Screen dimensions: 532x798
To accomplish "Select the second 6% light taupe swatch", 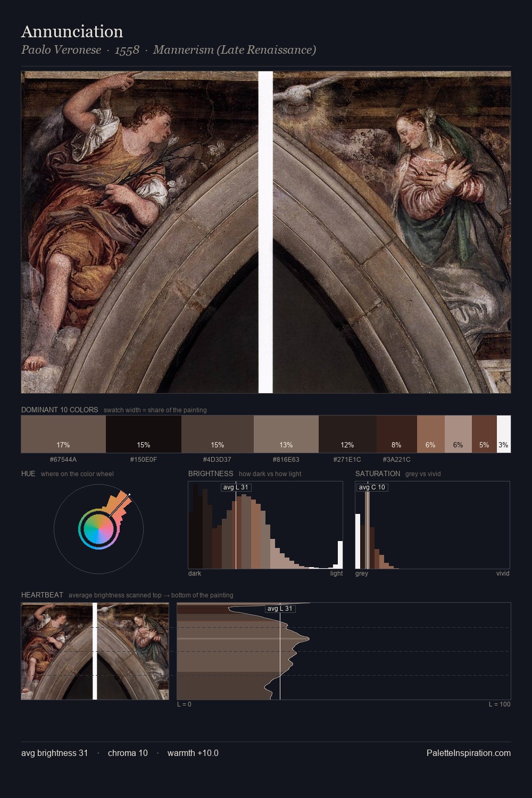I will coord(458,434).
